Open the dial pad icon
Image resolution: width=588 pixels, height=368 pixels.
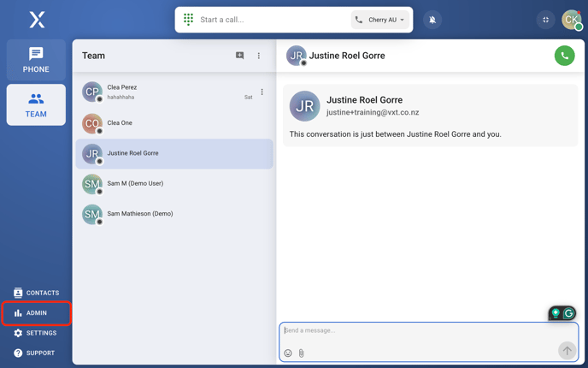click(188, 20)
